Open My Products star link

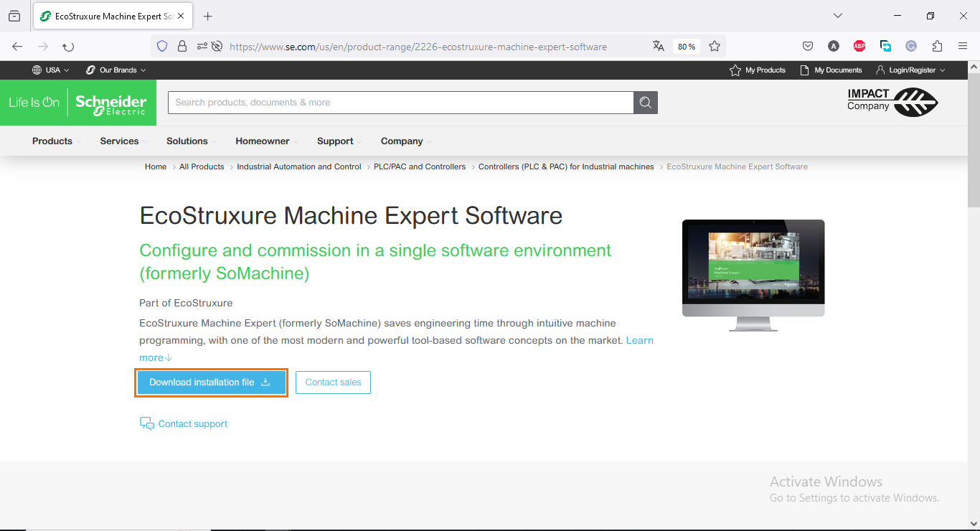coord(758,70)
